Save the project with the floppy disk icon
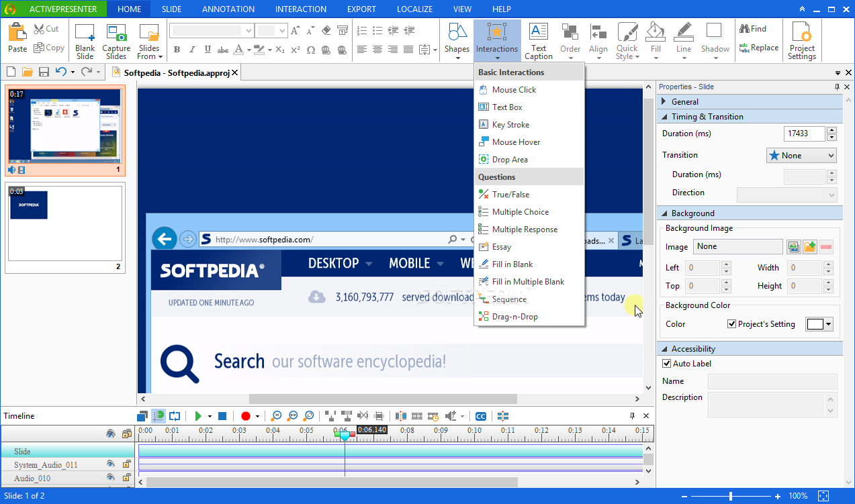The width and height of the screenshot is (855, 504). [44, 72]
